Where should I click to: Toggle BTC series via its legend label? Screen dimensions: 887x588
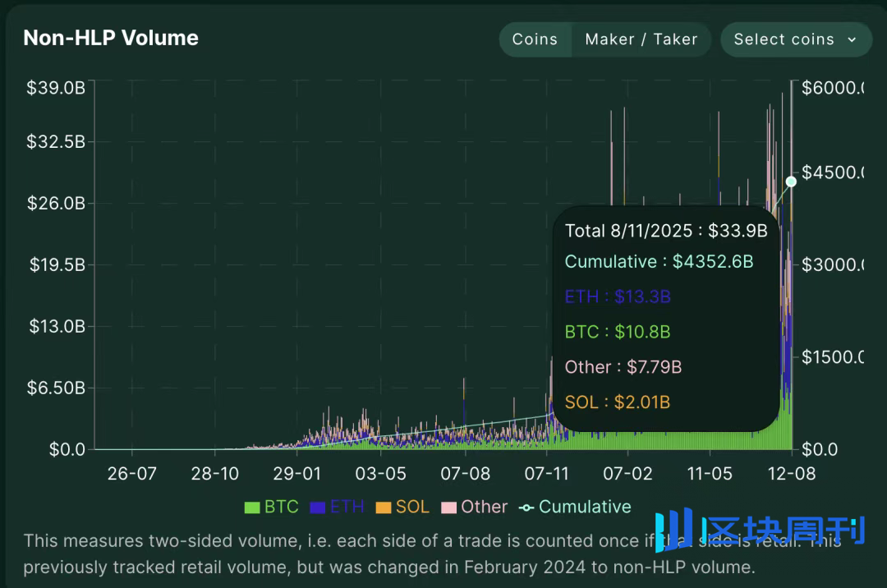click(281, 507)
